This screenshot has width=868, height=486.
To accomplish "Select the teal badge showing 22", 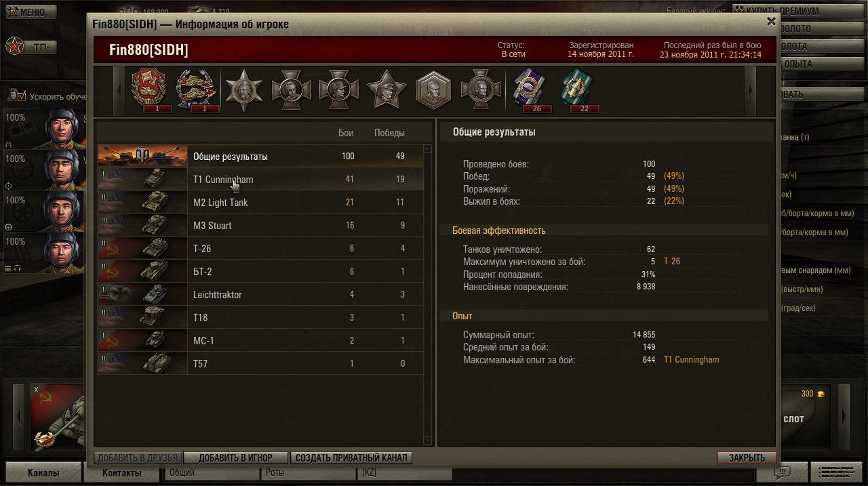I will pos(576,89).
